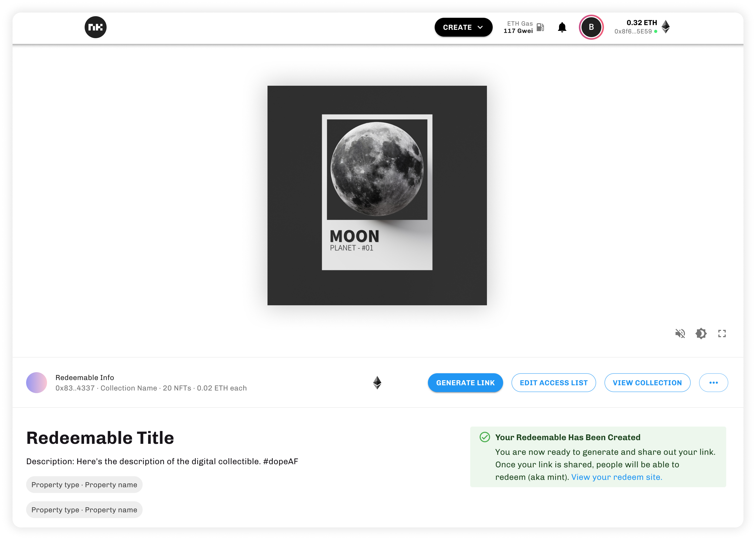
Task: Click the ETH gas pump icon
Action: pos(540,27)
